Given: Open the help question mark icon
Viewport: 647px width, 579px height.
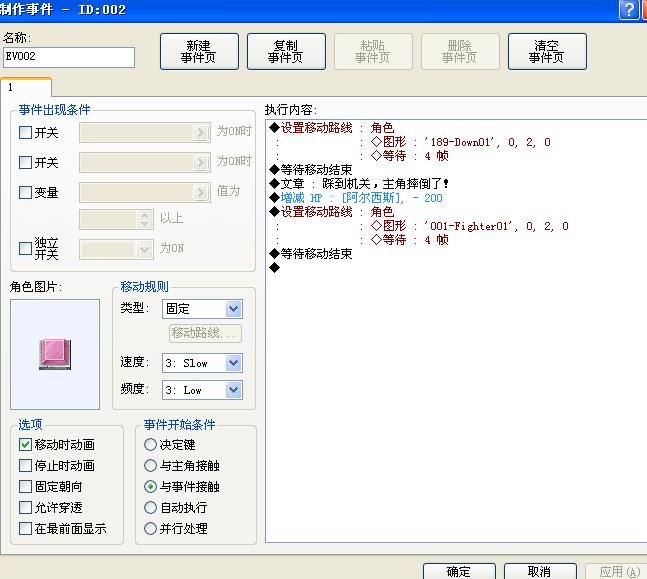Looking at the screenshot, I should pos(629,9).
